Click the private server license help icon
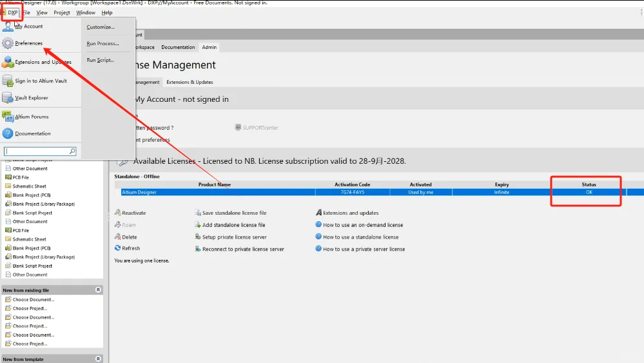Image resolution: width=644 pixels, height=363 pixels. coord(318,248)
